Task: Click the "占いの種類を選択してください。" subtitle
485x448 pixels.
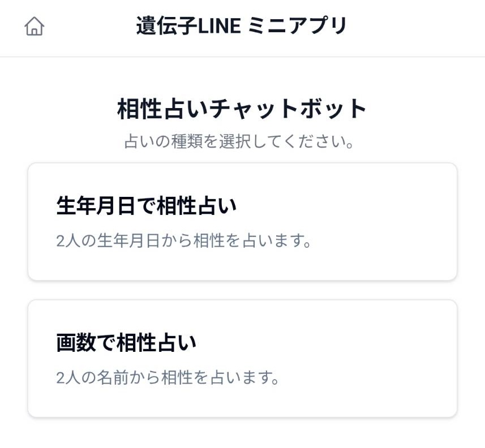Action: pos(239,141)
